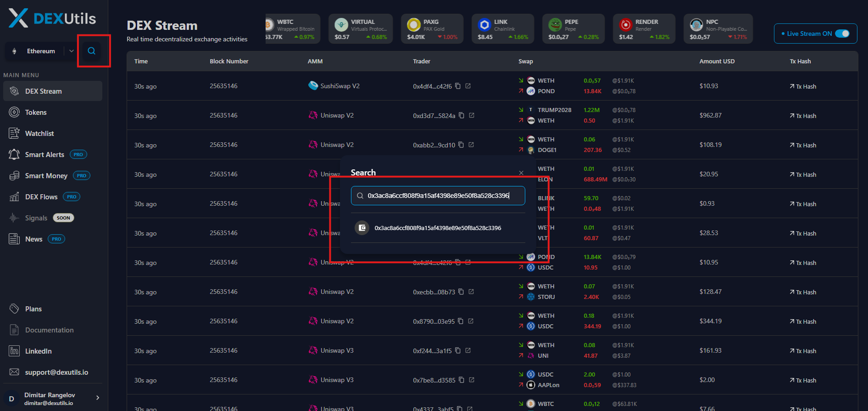
Task: Click the Block Number column header
Action: [229, 62]
